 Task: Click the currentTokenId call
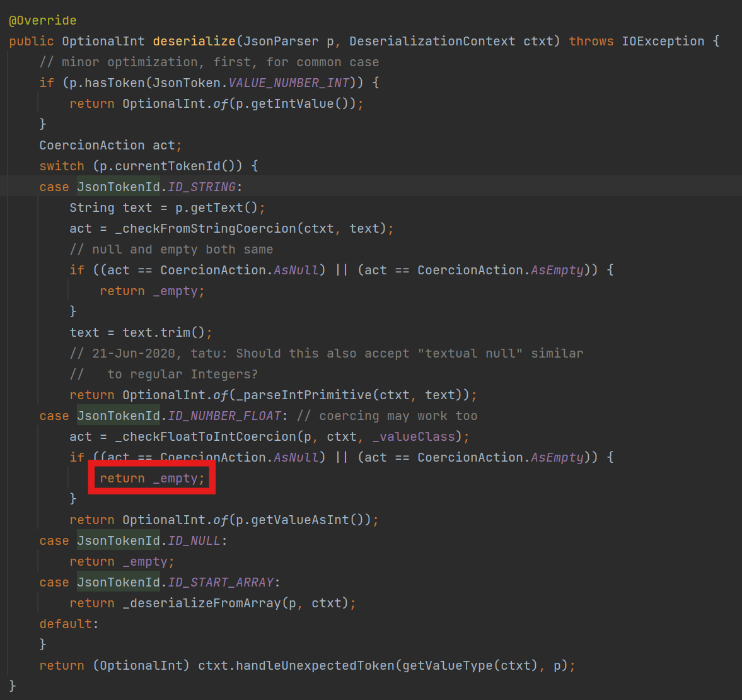click(x=168, y=166)
